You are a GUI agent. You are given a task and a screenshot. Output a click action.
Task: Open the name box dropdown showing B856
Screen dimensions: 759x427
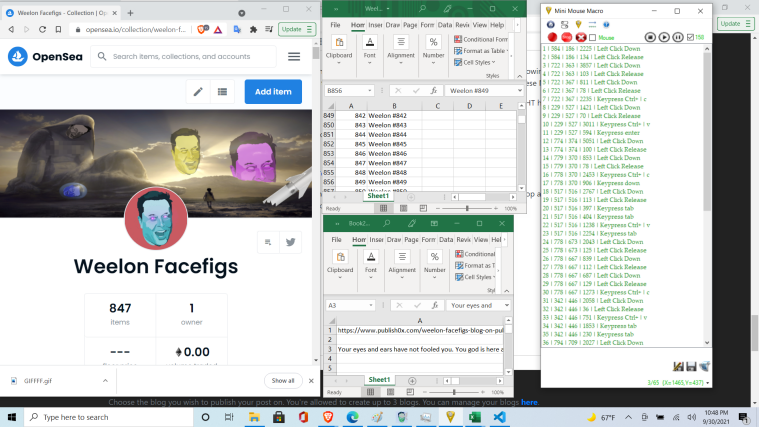point(369,91)
